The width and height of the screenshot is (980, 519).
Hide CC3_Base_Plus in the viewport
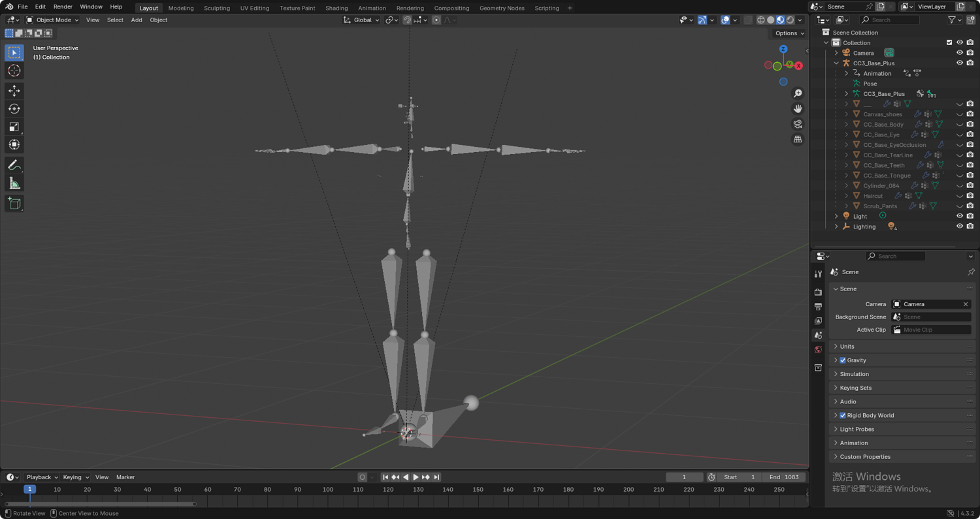[960, 63]
